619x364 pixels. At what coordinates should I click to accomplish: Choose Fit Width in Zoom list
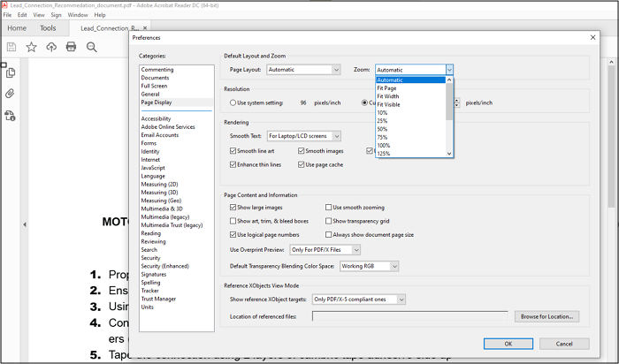[x=410, y=96]
